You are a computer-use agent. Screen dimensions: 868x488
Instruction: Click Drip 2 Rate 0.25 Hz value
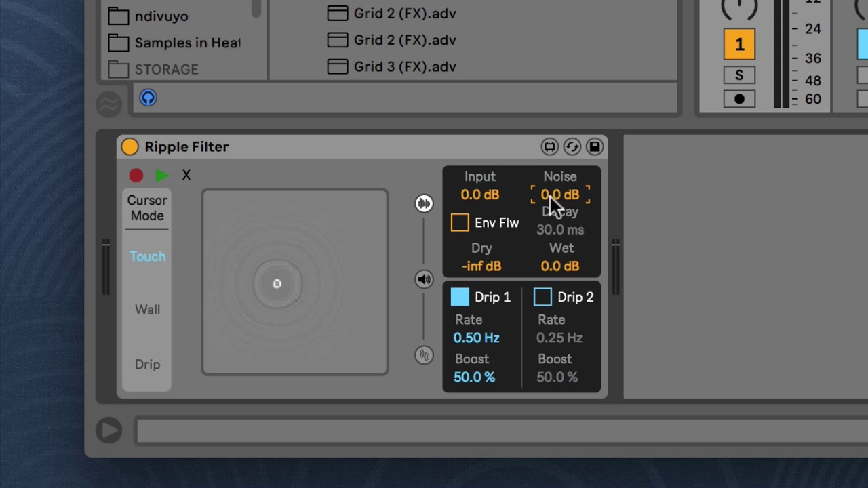click(559, 338)
